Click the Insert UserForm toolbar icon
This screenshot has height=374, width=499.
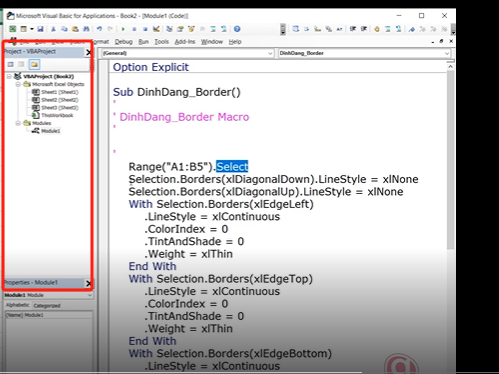tap(23, 29)
